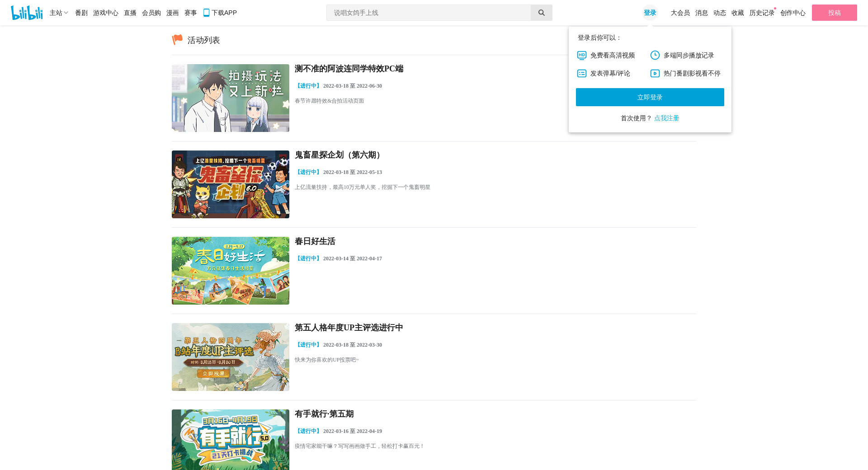The height and width of the screenshot is (470, 868).
Task: Click the pink 投稿 button
Action: (x=834, y=13)
